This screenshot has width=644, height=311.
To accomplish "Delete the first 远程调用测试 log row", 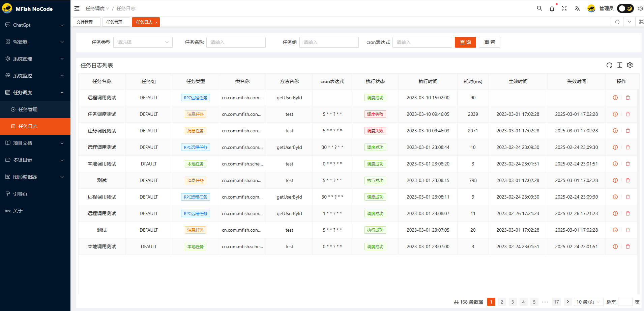I will coord(628,98).
